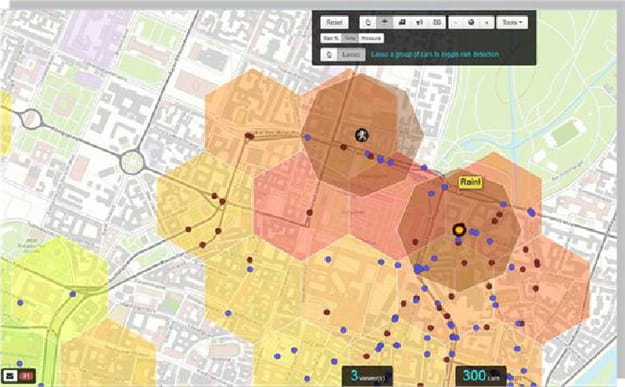The image size is (625, 387).
Task: Click the globe map view icon
Action: (x=471, y=22)
